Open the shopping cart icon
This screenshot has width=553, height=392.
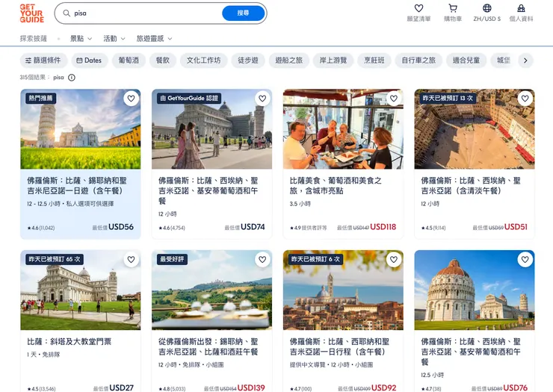click(453, 8)
